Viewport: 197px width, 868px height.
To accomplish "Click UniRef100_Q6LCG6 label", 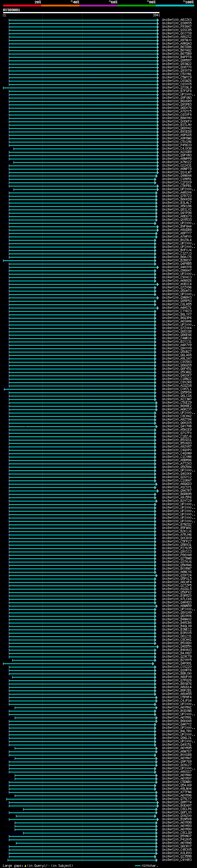I will point(177,396).
